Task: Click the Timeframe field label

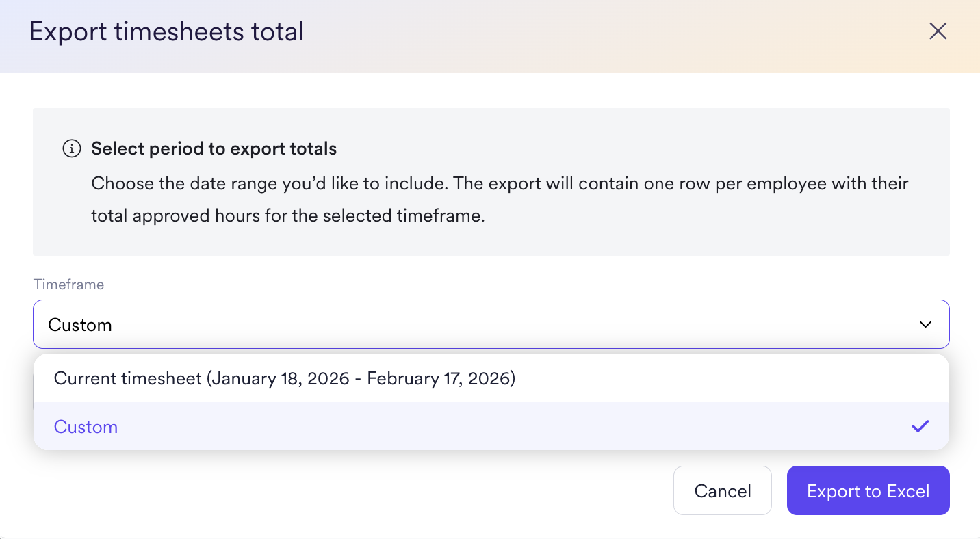Action: [68, 285]
